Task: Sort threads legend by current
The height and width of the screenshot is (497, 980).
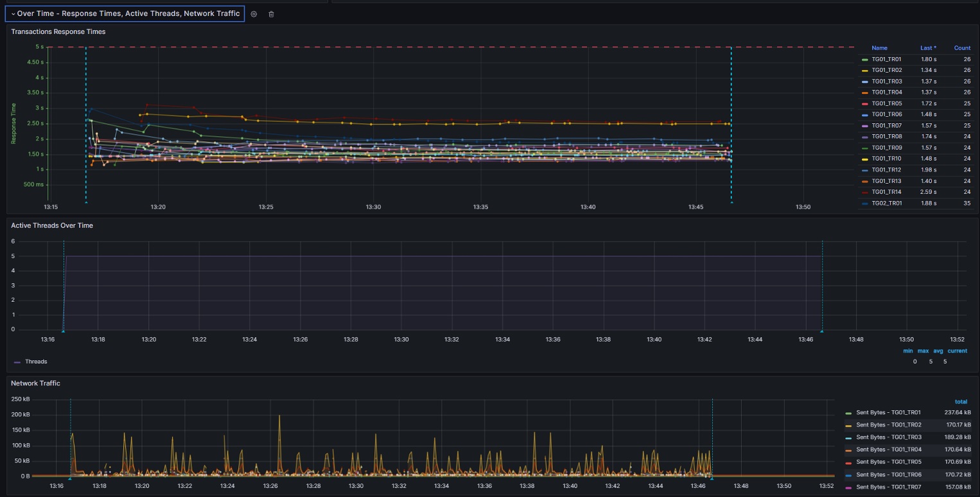Action: pos(957,351)
